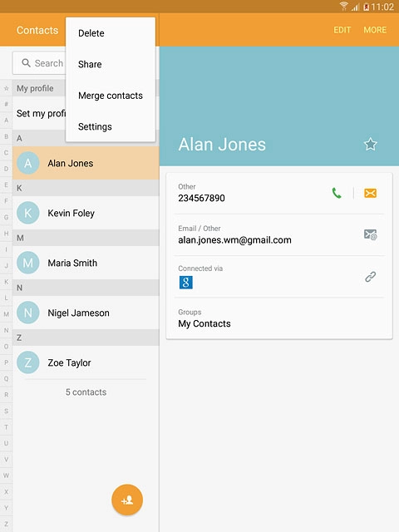Click the Search contacts field
This screenshot has width=399, height=532.
click(x=39, y=63)
